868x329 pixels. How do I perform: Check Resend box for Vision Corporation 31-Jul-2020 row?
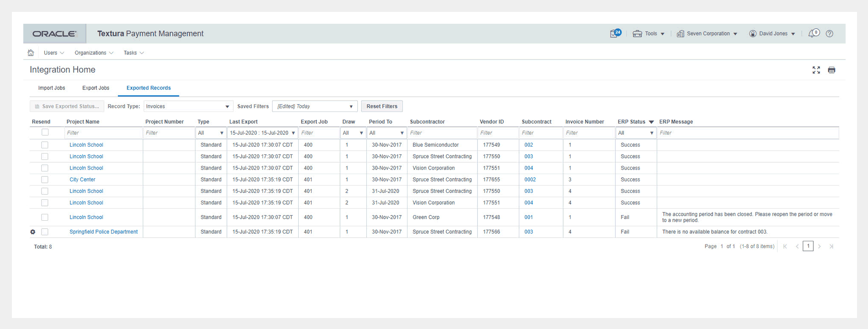[45, 203]
